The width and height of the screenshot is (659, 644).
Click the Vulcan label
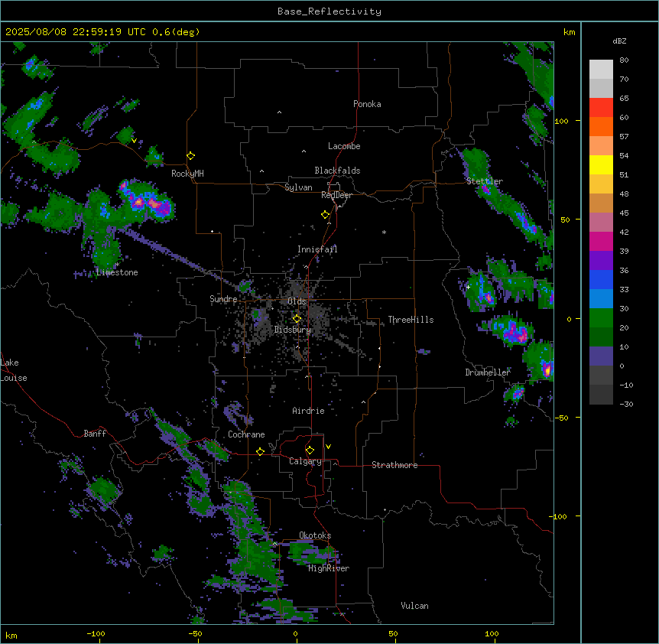(x=414, y=606)
